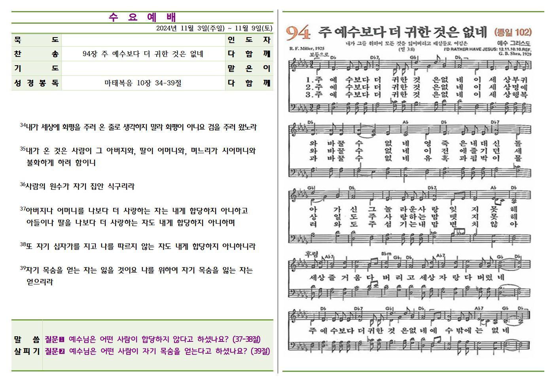Click the 맡은이 cell in the 기도 row
Image resolution: width=555 pixels, height=392 pixels.
(x=249, y=68)
